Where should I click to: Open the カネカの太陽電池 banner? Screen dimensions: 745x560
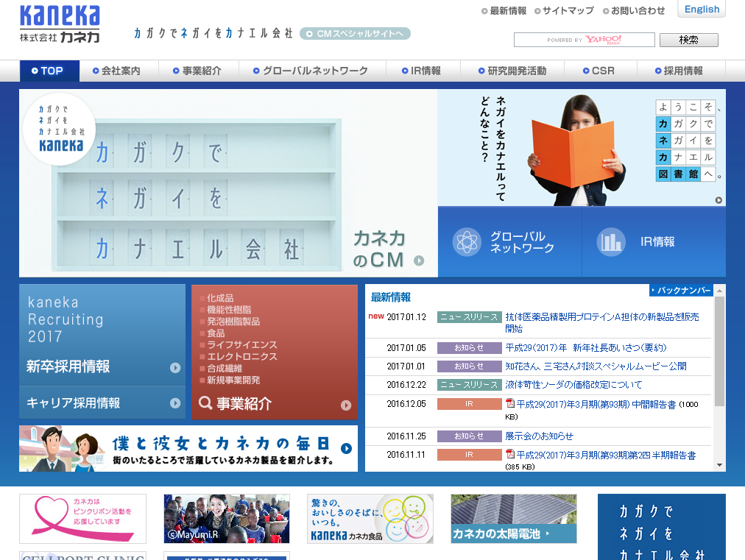514,519
